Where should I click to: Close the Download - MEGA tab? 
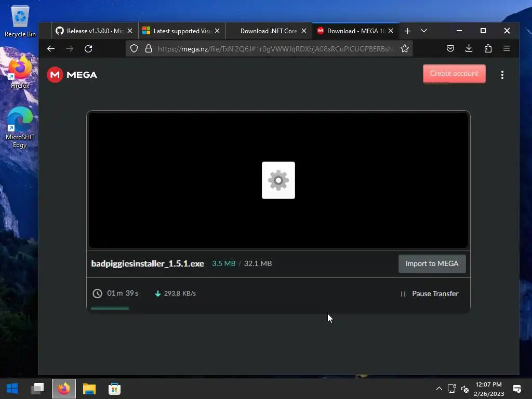pyautogui.click(x=391, y=31)
